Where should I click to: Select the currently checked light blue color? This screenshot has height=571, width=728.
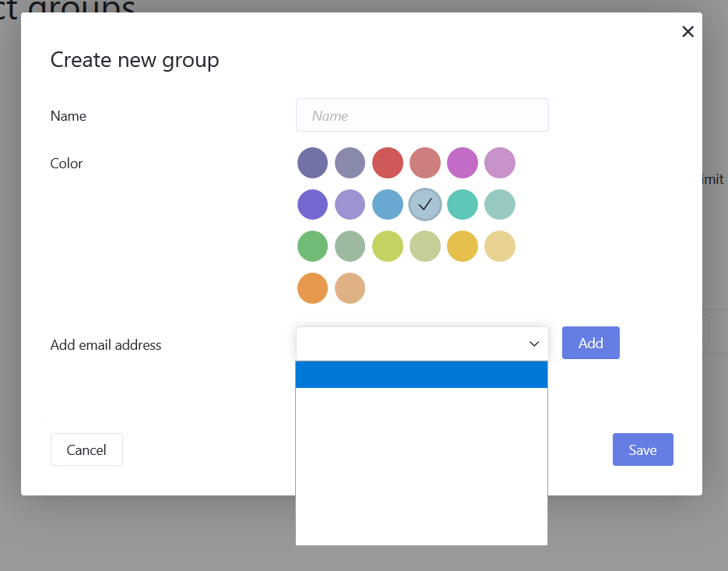(x=424, y=204)
